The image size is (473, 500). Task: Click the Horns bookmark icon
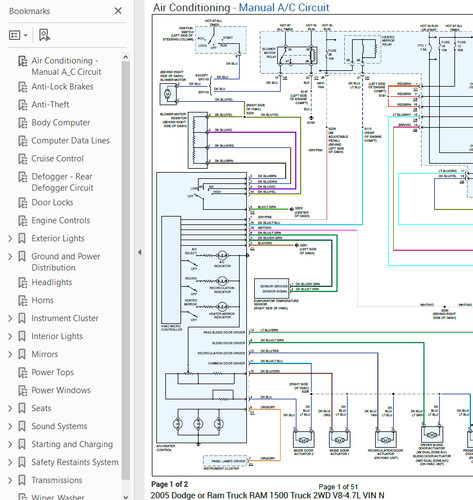point(23,300)
